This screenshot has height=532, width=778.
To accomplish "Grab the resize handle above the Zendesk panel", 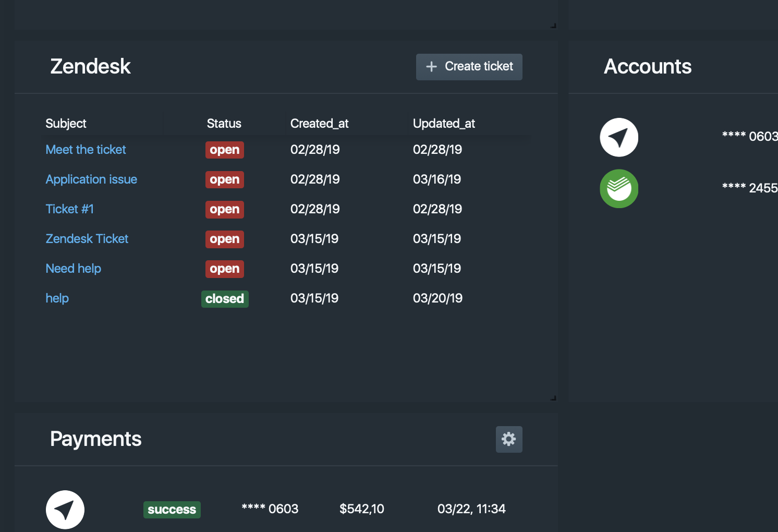I will (553, 26).
